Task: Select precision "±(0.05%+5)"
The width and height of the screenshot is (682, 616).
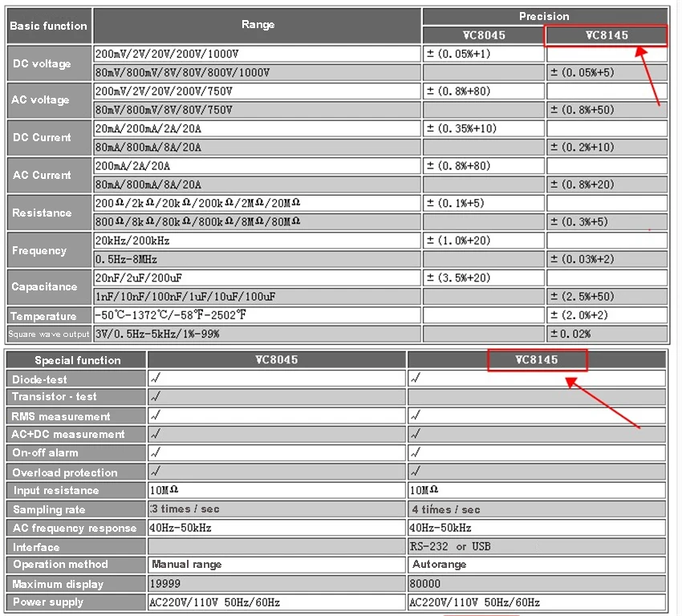Action: (x=607, y=73)
